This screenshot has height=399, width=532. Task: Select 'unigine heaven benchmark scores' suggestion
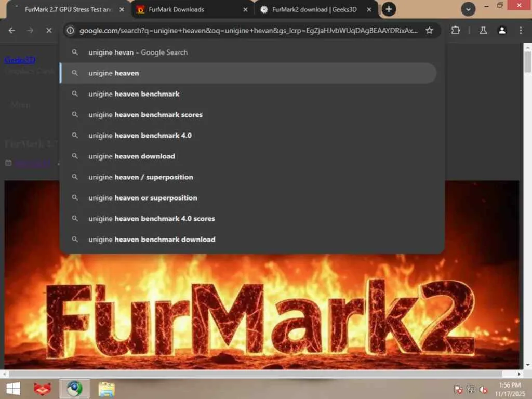point(248,115)
